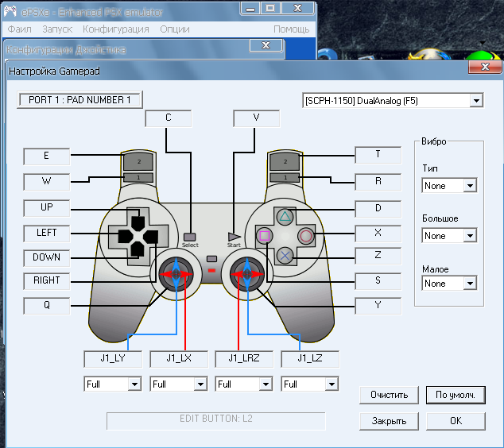Open the Full dropdown under J1_LY

[x=113, y=384]
